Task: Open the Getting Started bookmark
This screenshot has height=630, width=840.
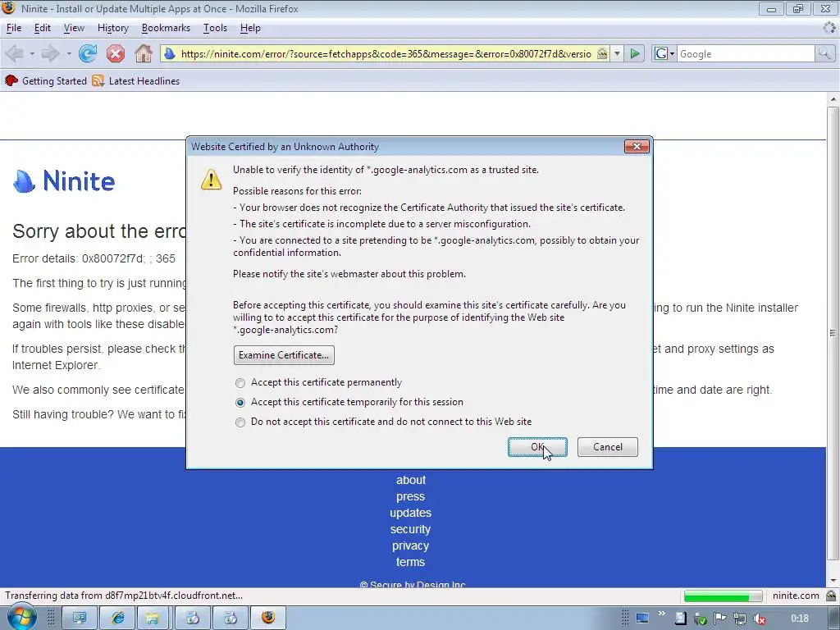Action: (x=46, y=81)
